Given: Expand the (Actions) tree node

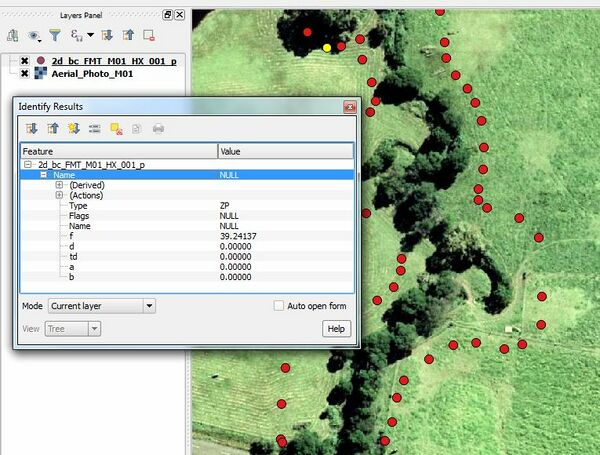Looking at the screenshot, I should pos(59,195).
